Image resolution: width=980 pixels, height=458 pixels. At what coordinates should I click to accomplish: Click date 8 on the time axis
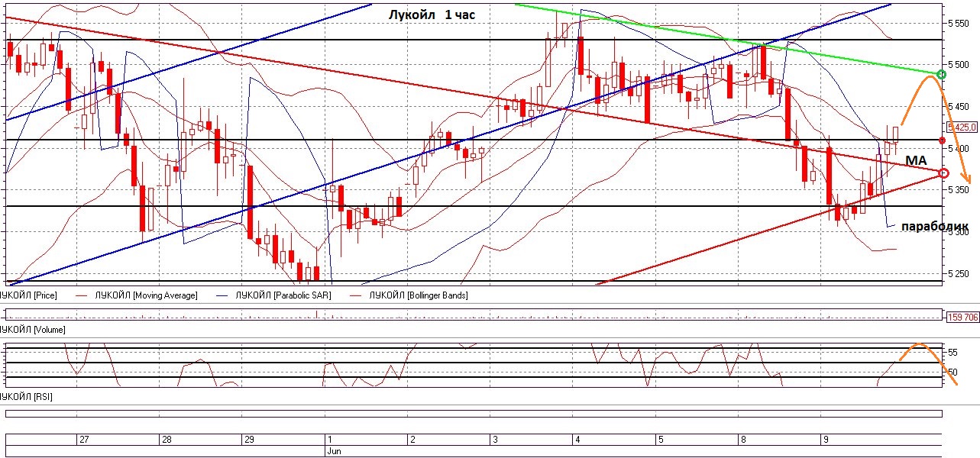742,440
